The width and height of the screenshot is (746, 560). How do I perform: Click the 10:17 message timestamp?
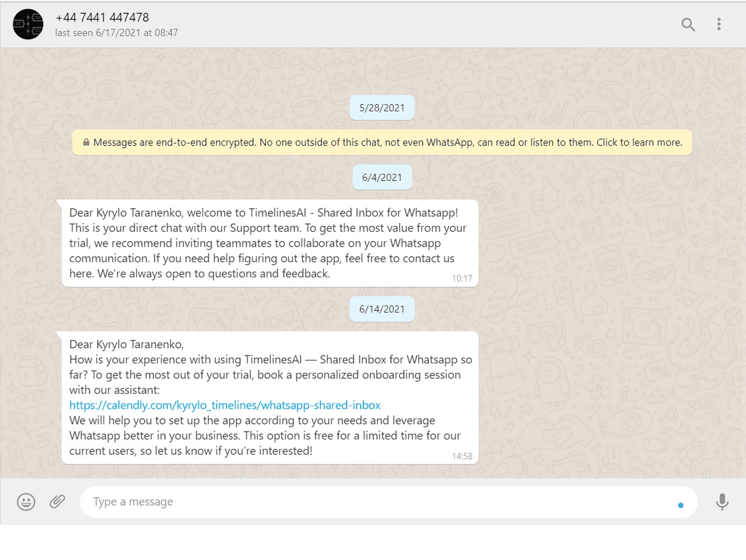pos(462,278)
